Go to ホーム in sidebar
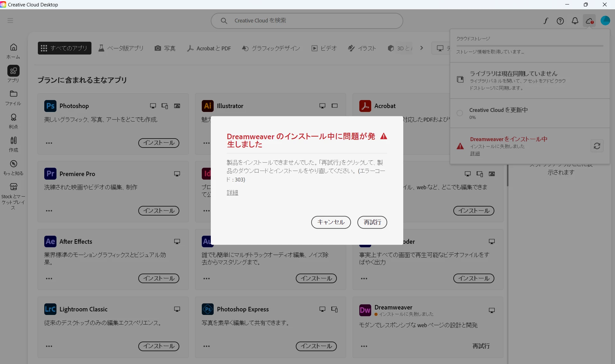Image resolution: width=615 pixels, height=364 pixels. [13, 51]
